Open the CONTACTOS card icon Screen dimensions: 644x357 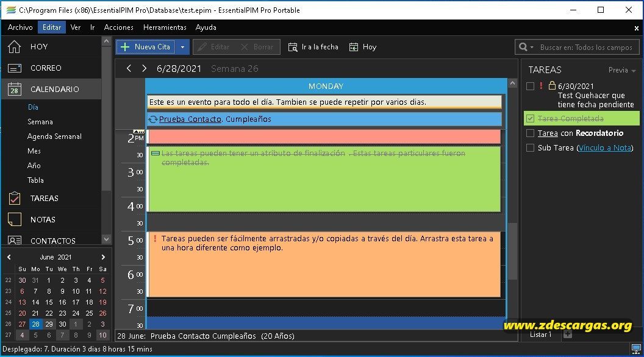[x=15, y=241]
